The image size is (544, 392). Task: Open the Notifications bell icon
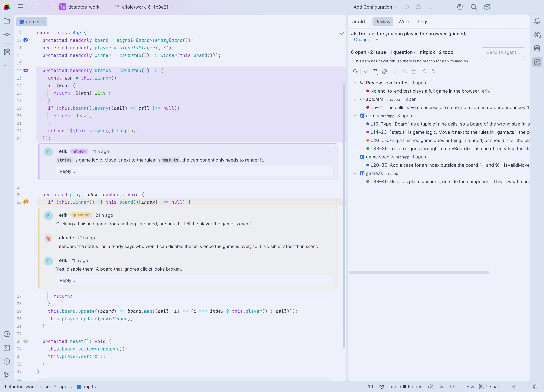537,21
